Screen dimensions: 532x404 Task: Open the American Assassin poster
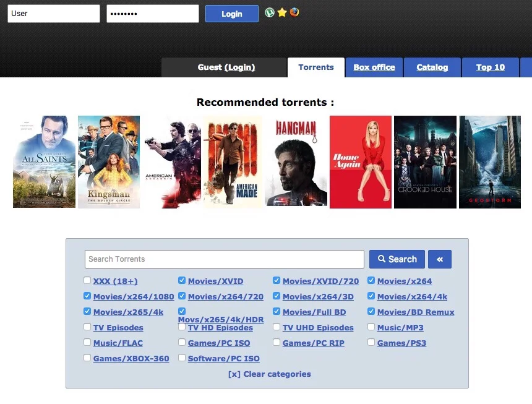pos(172,162)
